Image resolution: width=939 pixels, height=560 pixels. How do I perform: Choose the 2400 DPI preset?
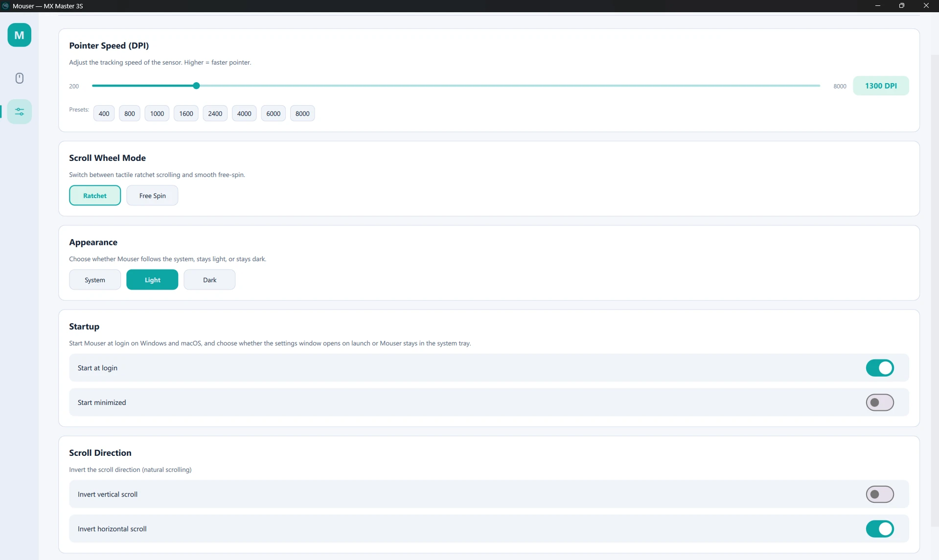215,113
